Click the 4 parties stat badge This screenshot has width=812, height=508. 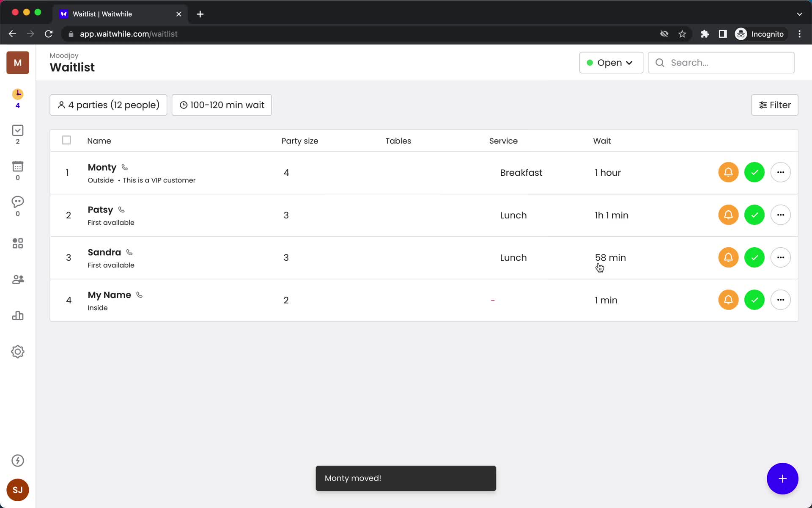[x=108, y=105]
